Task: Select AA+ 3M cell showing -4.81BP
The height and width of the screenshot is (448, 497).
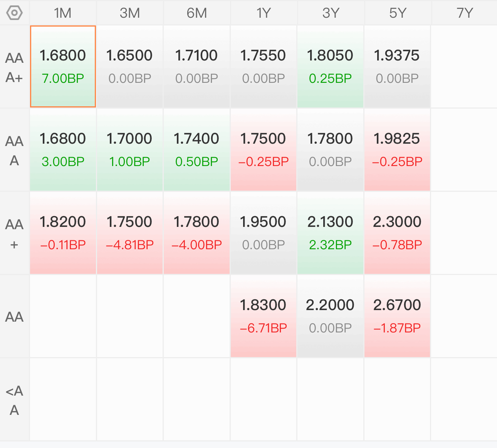Action: pyautogui.click(x=129, y=233)
